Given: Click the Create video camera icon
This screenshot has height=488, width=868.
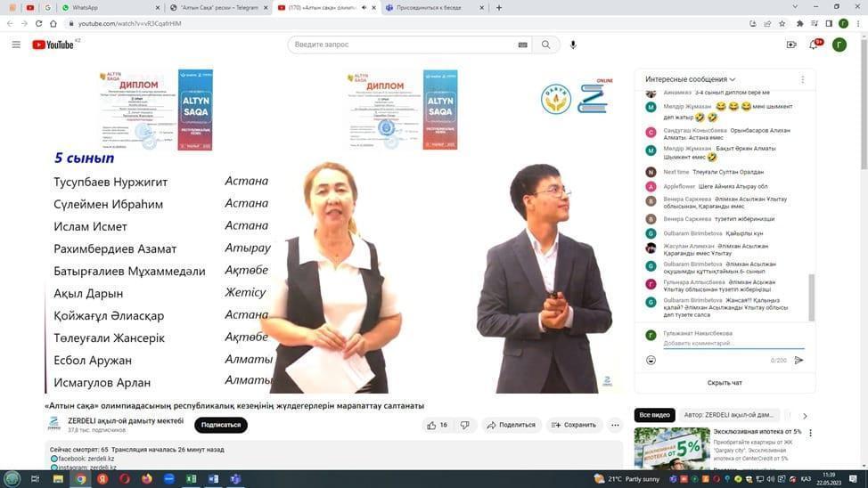Looking at the screenshot, I should (x=790, y=45).
